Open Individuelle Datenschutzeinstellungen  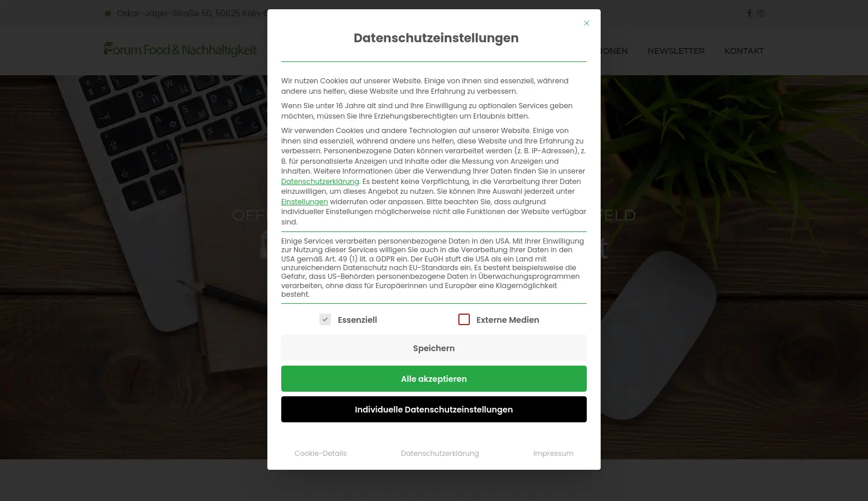click(434, 410)
